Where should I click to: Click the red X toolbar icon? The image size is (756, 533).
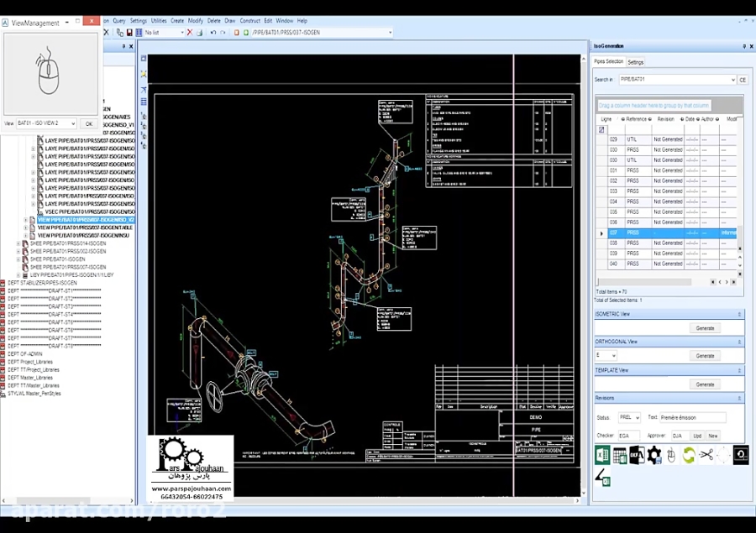(191, 32)
